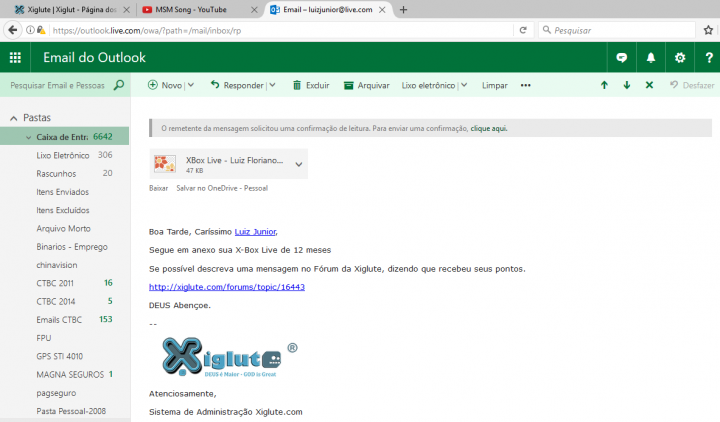Open the settings gear icon

[x=680, y=57]
